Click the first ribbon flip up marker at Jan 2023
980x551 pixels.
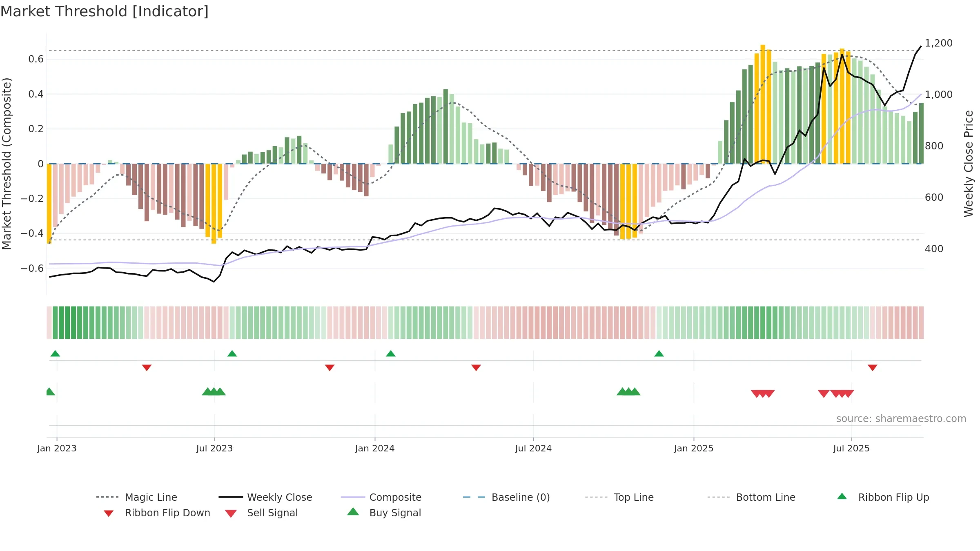pos(55,353)
